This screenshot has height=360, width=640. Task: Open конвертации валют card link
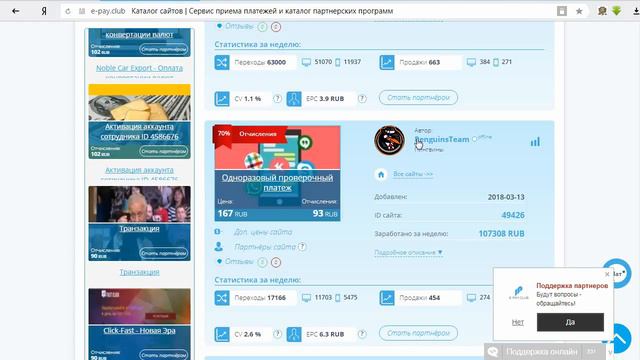click(x=140, y=35)
